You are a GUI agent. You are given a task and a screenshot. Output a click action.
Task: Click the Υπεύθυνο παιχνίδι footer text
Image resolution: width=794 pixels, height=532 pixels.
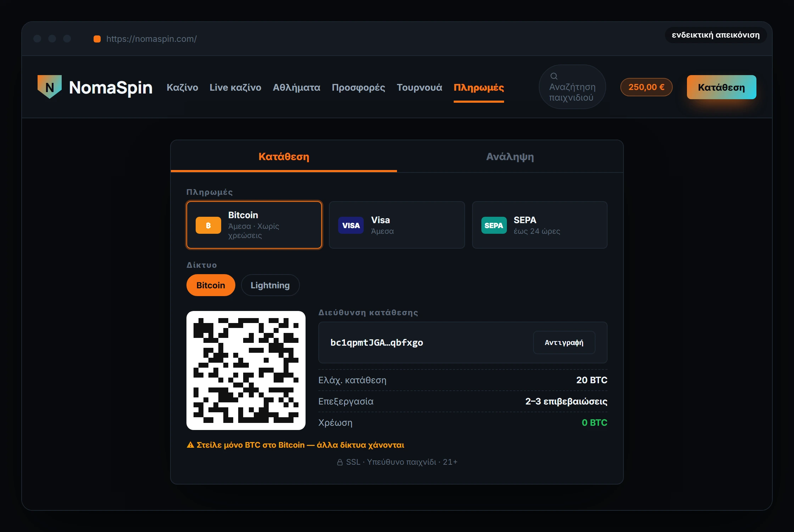coord(402,462)
